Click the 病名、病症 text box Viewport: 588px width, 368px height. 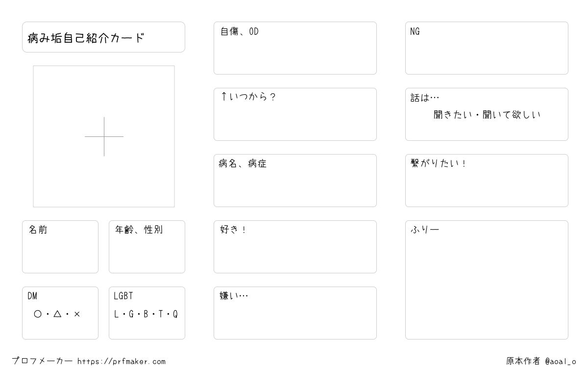coord(295,181)
